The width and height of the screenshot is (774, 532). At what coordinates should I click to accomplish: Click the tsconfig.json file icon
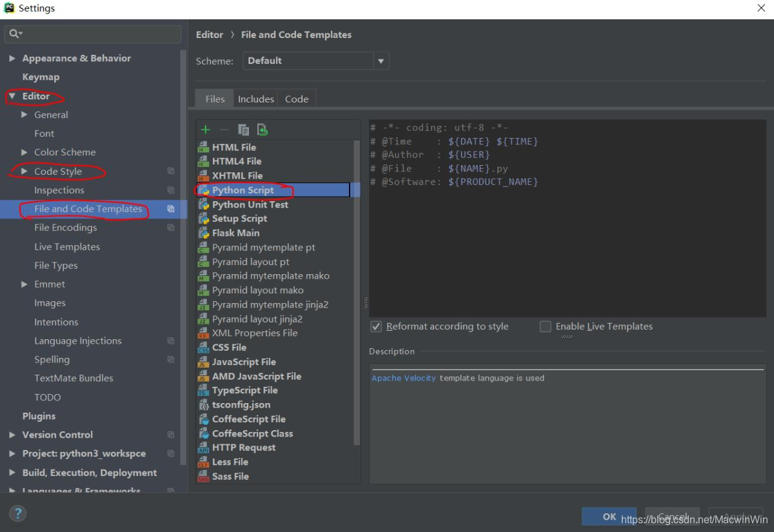(x=203, y=405)
